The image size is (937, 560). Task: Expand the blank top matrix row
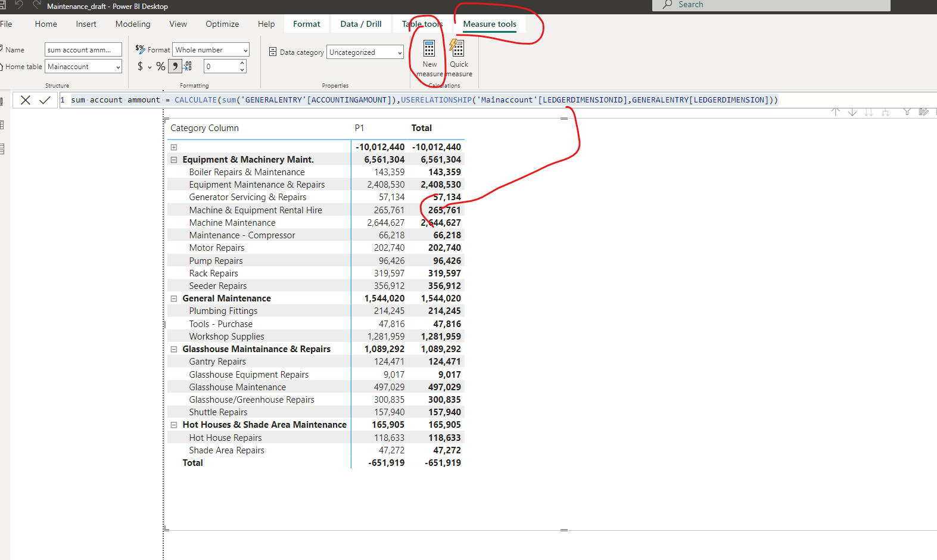[174, 147]
